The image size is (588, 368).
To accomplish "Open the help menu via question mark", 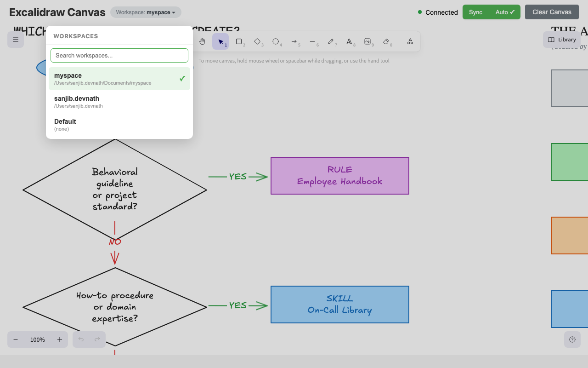I will pyautogui.click(x=572, y=339).
